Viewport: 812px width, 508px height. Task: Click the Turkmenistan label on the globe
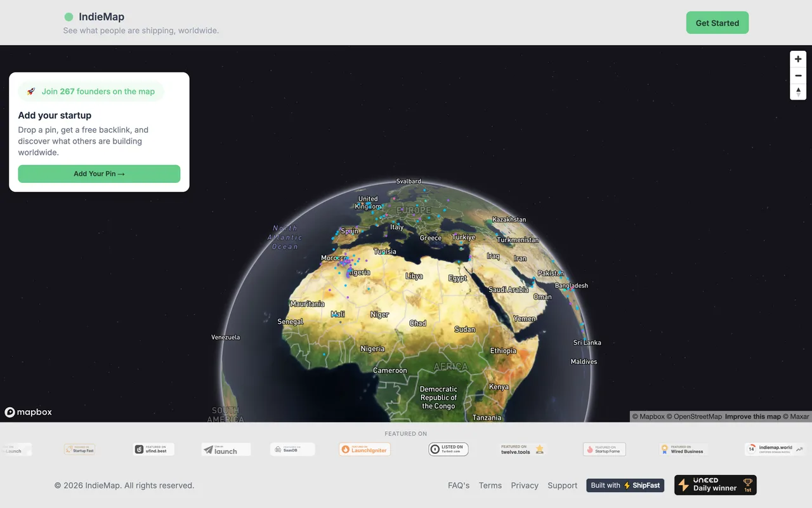[518, 240]
